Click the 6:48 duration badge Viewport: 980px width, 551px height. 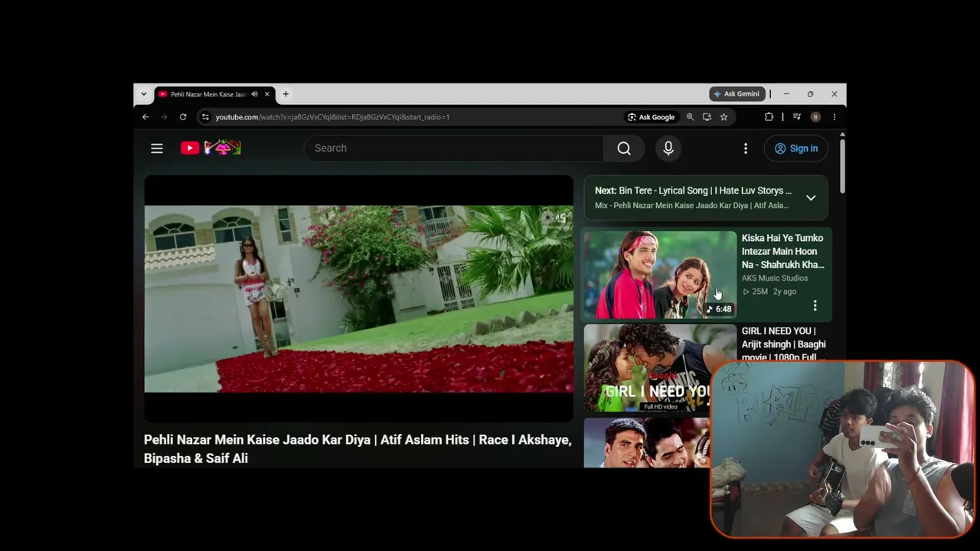[718, 309]
